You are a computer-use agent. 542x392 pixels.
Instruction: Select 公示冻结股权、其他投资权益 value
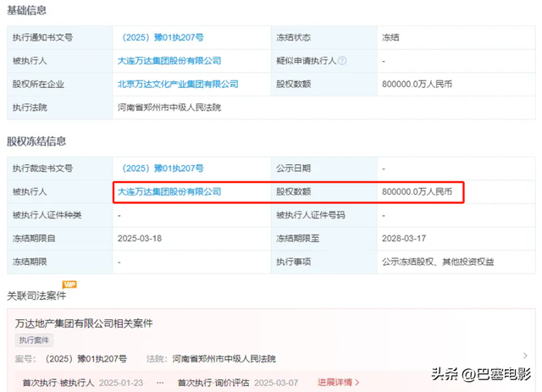[438, 262]
